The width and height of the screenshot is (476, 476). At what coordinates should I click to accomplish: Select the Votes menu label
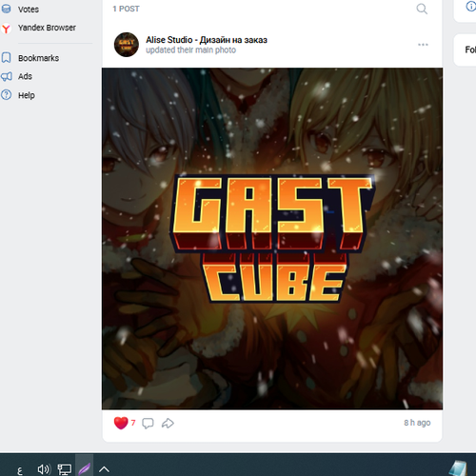(29, 10)
